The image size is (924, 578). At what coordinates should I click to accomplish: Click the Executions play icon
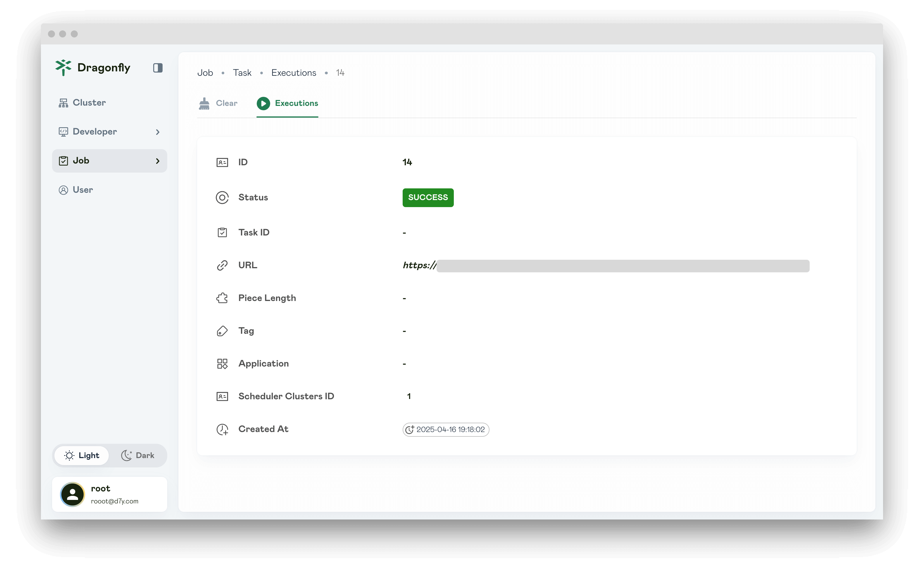click(263, 103)
